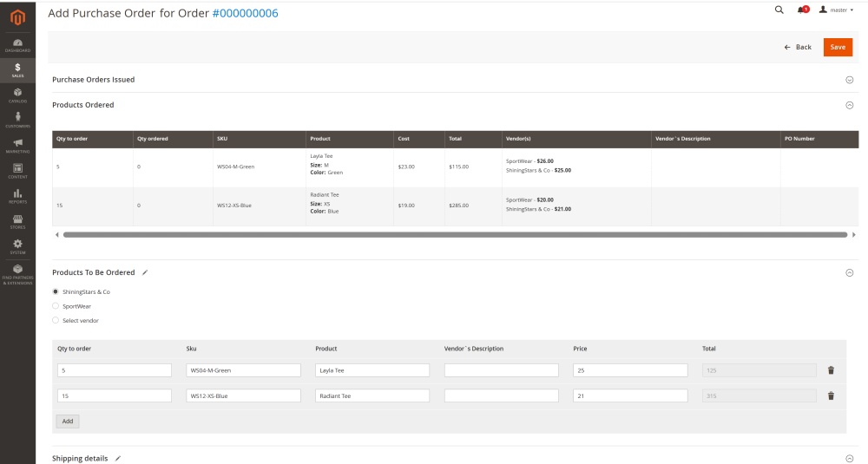Open the notifications bell icon

pyautogui.click(x=801, y=10)
